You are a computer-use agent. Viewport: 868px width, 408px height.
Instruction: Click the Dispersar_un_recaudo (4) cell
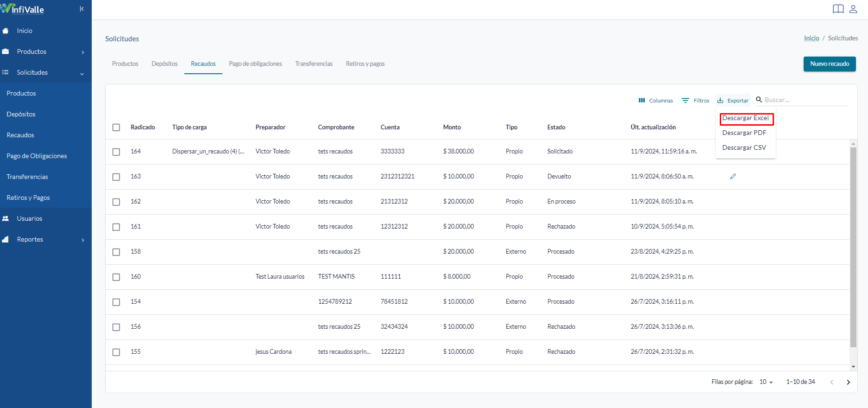point(208,151)
